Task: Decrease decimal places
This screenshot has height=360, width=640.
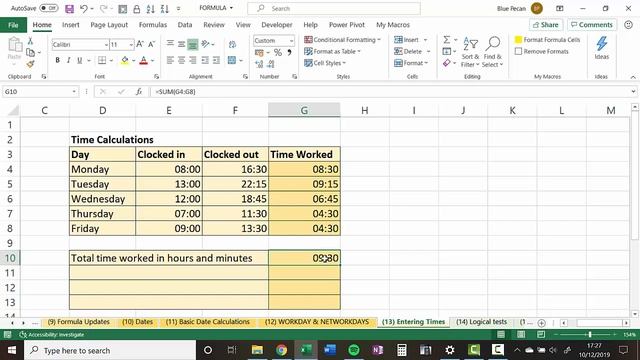Action: (271, 64)
